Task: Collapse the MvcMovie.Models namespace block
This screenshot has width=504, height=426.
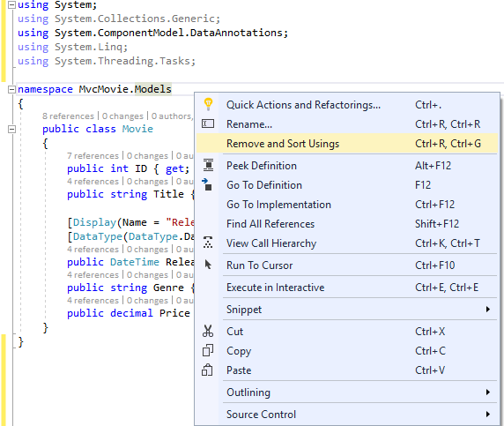Action: click(x=11, y=89)
